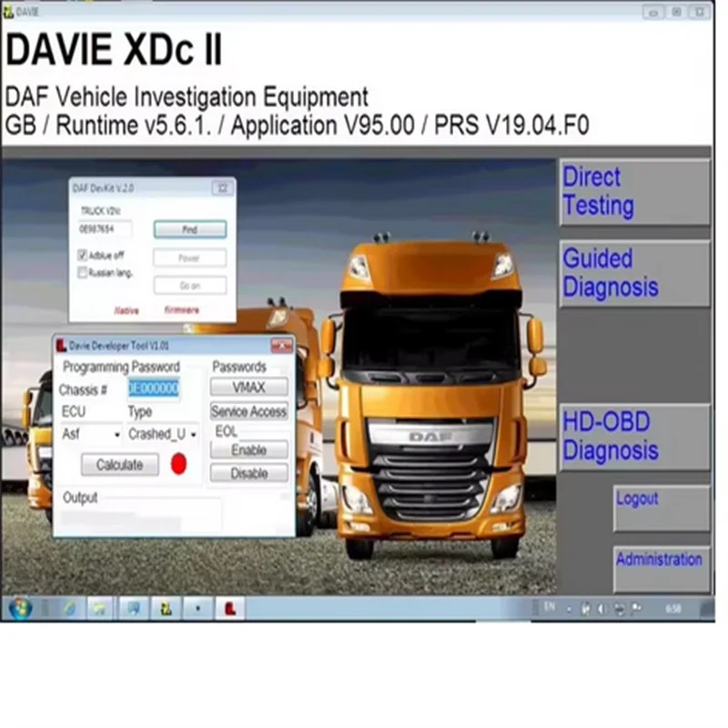Click the network icon in system tray
The width and height of the screenshot is (728, 728).
pyautogui.click(x=619, y=608)
